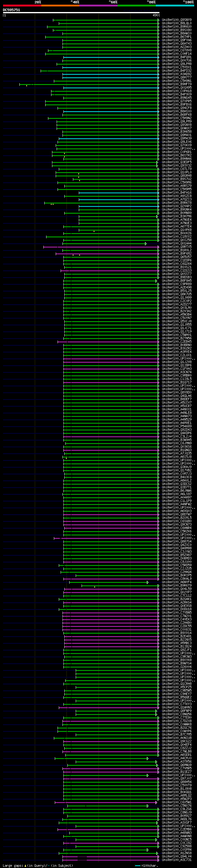Screen dimensions: 197x868
Task: Select hit label UniRef100_B3GZR2
Action: tap(177, 349)
